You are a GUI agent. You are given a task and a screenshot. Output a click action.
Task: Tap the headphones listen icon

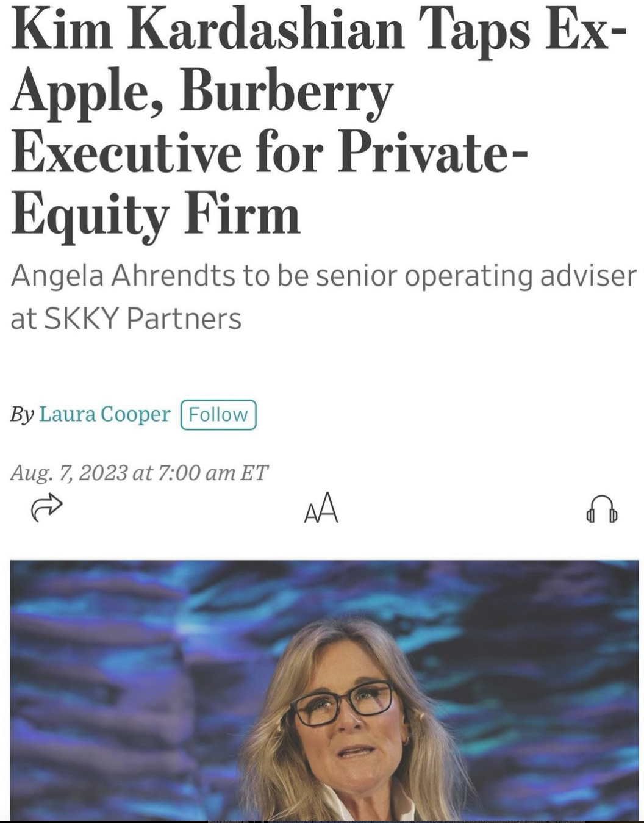(x=601, y=509)
